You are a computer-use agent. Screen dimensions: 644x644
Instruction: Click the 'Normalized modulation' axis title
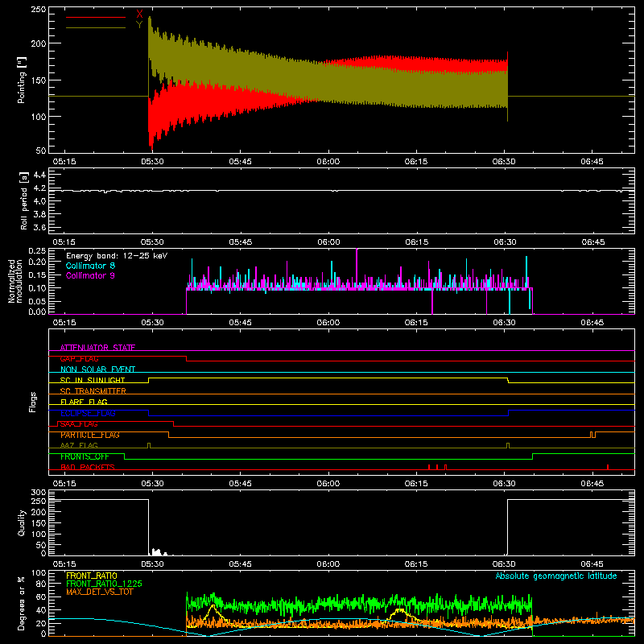14,281
